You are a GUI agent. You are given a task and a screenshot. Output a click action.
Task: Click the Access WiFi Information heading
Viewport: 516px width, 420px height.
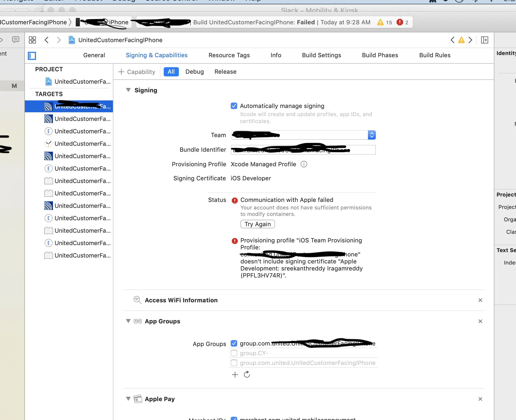click(181, 300)
